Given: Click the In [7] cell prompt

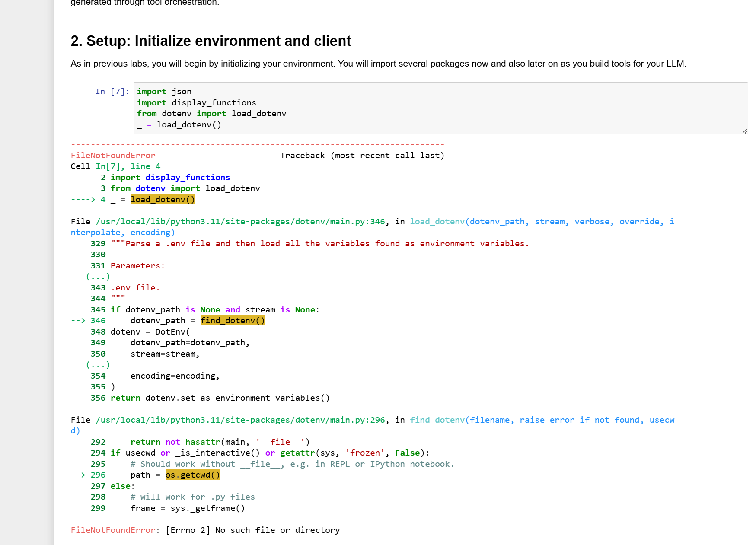Looking at the screenshot, I should coord(112,92).
